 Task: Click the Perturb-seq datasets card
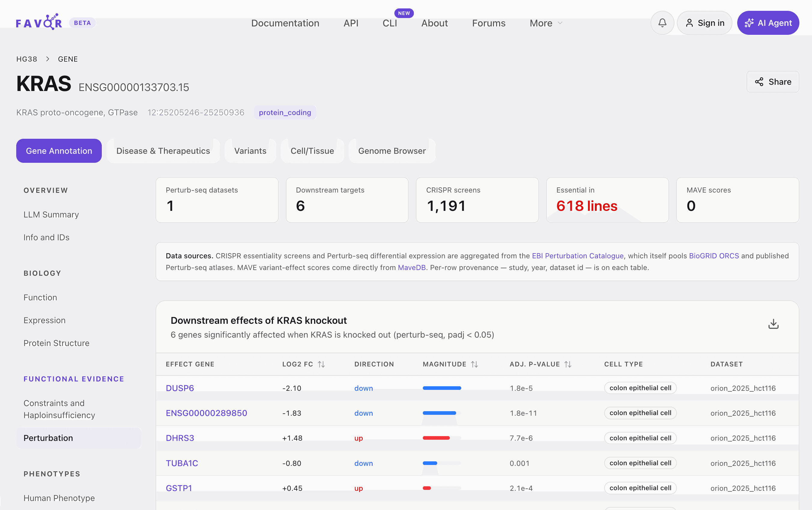pyautogui.click(x=217, y=200)
